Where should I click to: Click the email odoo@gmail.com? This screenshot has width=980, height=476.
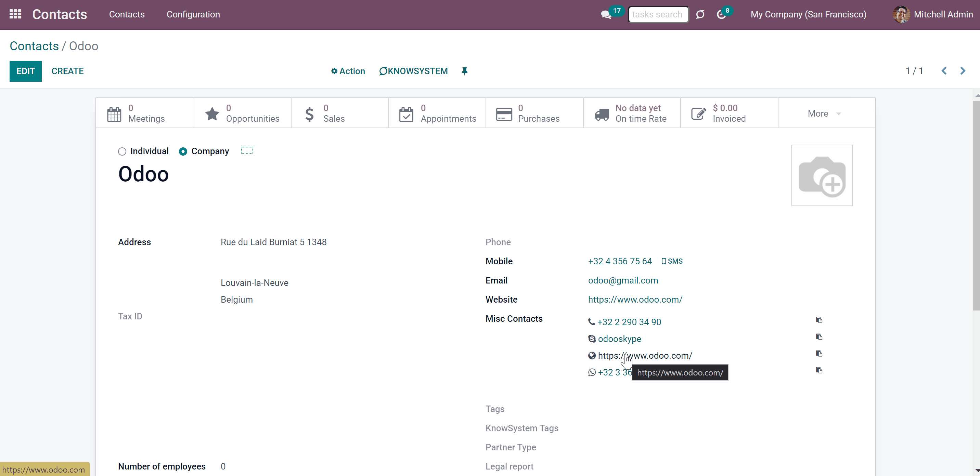coord(623,281)
